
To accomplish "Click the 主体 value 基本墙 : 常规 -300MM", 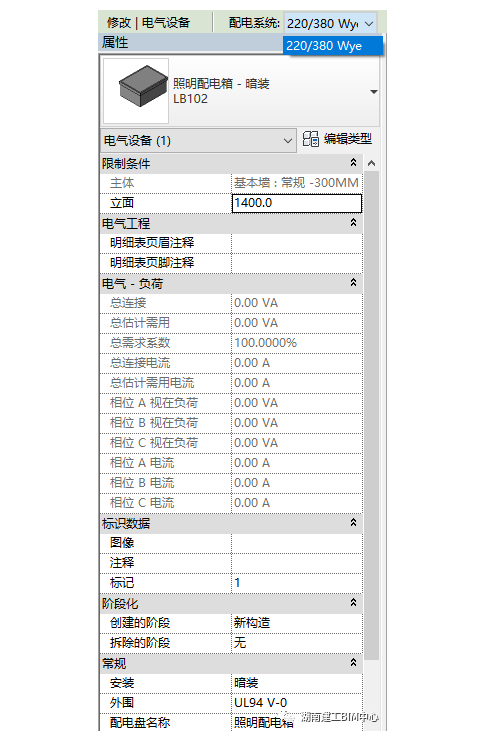I will [x=297, y=183].
